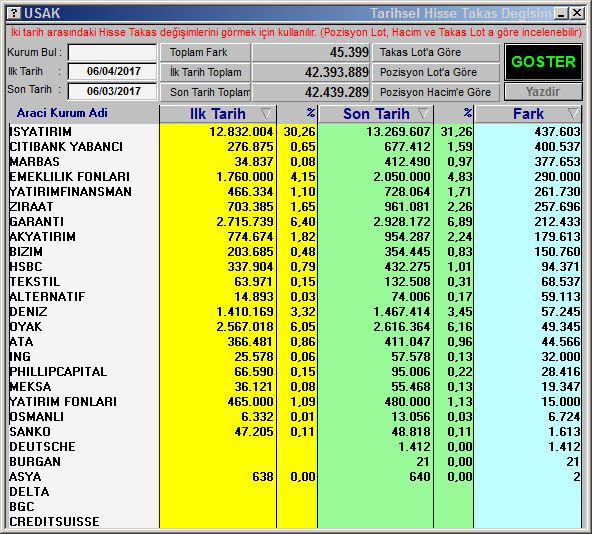Viewport: 592px width, 534px height.
Task: Select the DEUTSCHE row
Action: tap(294, 447)
